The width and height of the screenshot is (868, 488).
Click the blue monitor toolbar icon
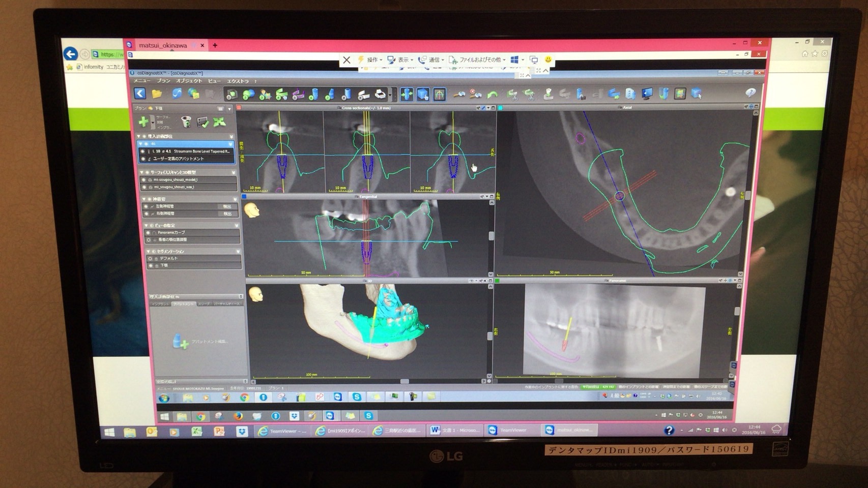[647, 94]
